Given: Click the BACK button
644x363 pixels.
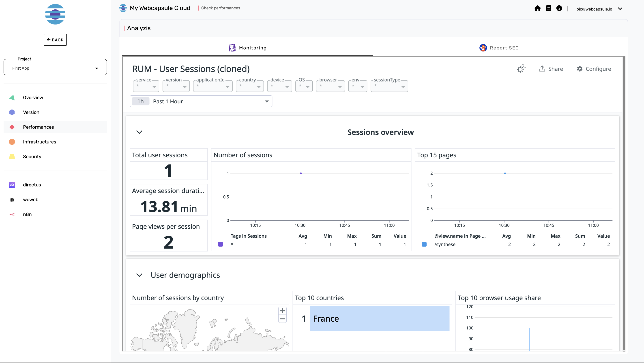Looking at the screenshot, I should pos(55,40).
